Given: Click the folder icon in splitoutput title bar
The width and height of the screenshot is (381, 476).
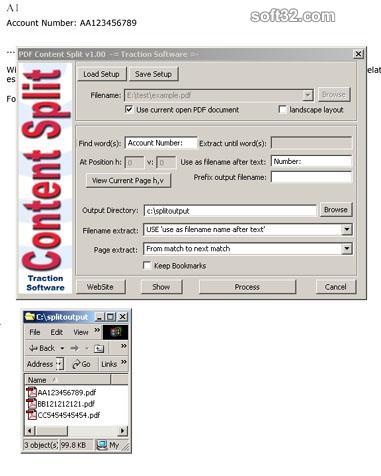Looking at the screenshot, I should [x=30, y=316].
